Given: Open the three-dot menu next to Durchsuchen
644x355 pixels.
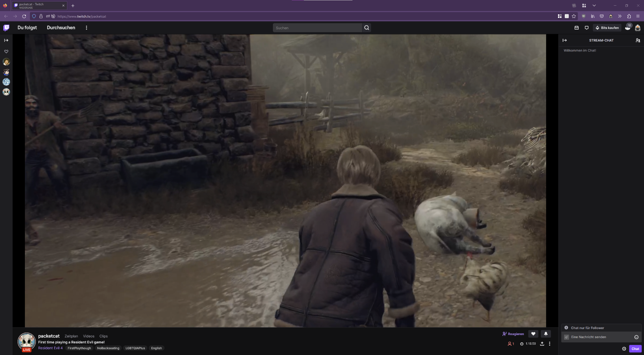Looking at the screenshot, I should pyautogui.click(x=87, y=28).
